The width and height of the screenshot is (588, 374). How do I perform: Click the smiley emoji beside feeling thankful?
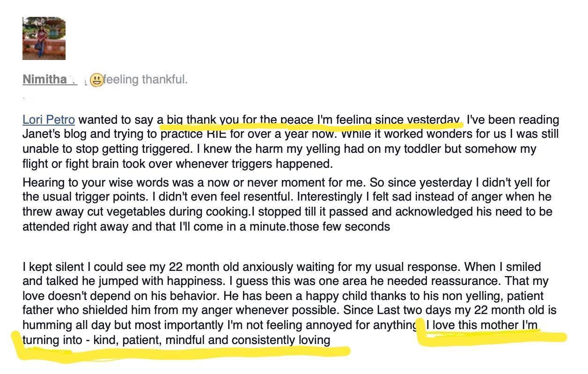tap(96, 80)
